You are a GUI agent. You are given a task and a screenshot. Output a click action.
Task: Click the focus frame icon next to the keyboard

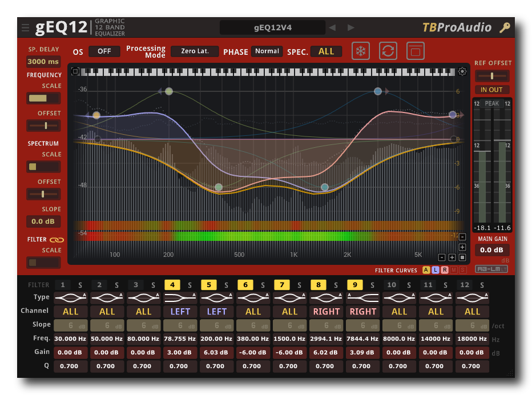click(75, 71)
